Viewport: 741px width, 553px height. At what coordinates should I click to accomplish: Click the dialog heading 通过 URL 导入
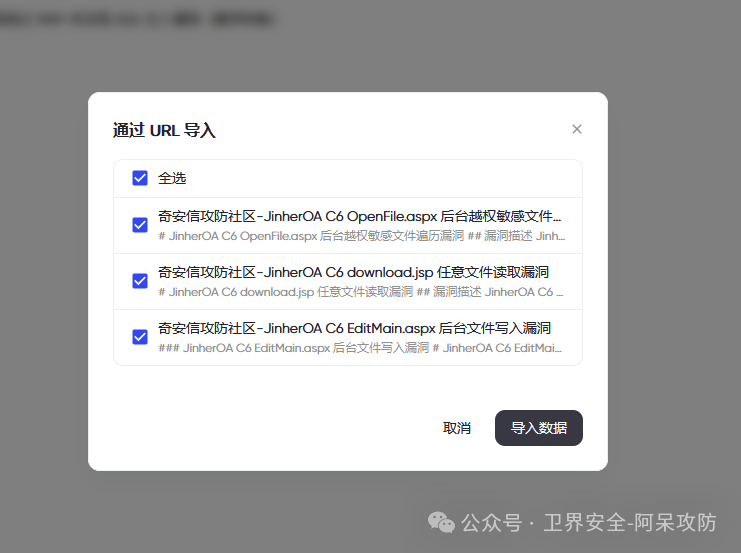point(164,130)
